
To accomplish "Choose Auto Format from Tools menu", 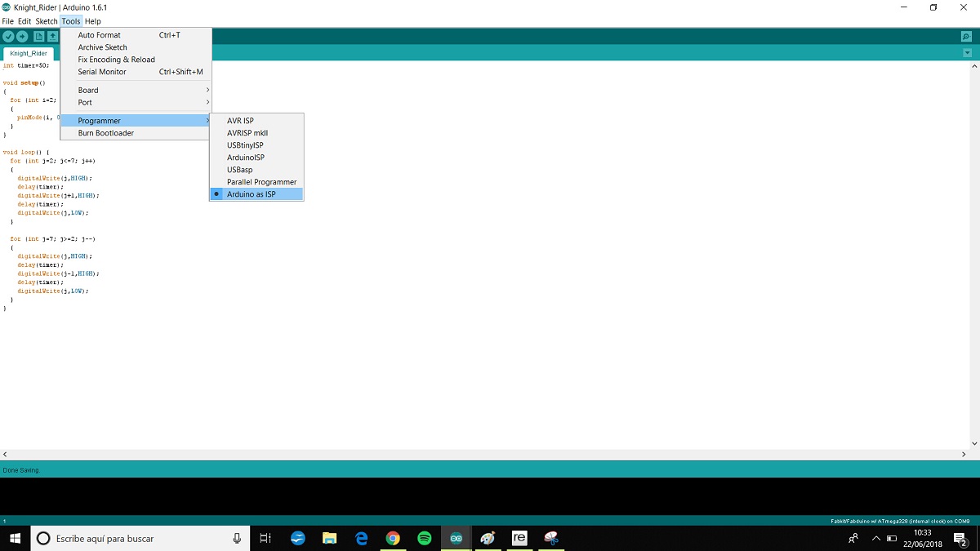I will (136, 35).
